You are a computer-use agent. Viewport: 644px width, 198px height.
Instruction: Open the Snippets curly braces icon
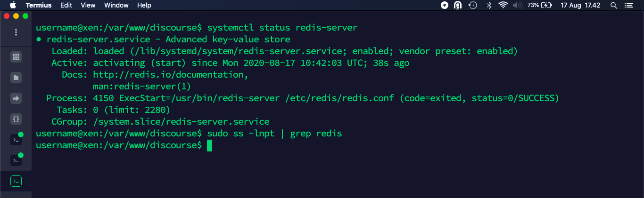pyautogui.click(x=16, y=119)
